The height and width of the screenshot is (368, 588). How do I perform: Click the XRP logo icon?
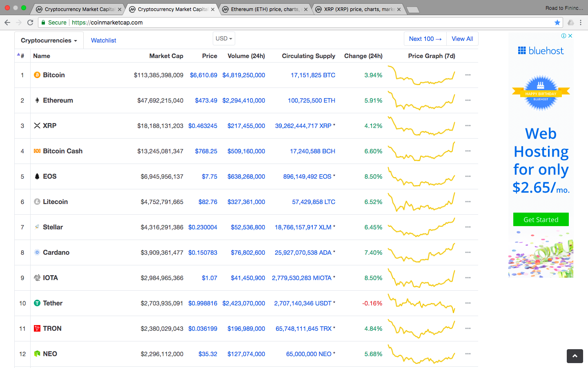point(37,126)
